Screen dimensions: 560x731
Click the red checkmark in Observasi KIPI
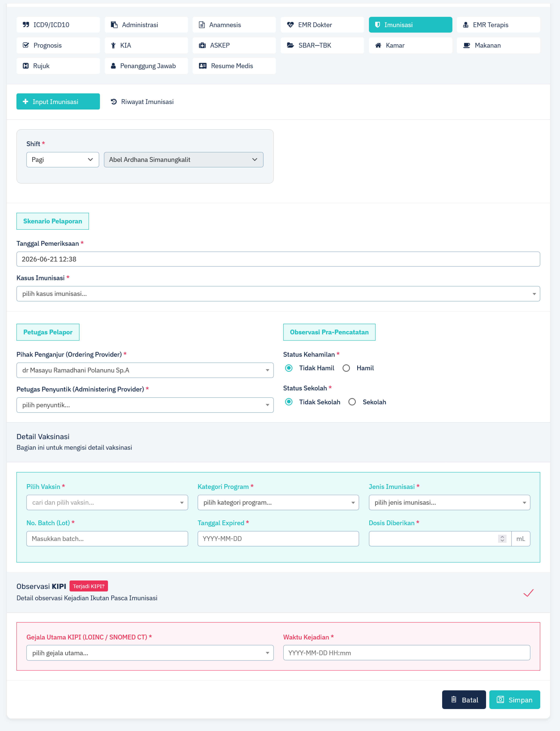coord(528,593)
